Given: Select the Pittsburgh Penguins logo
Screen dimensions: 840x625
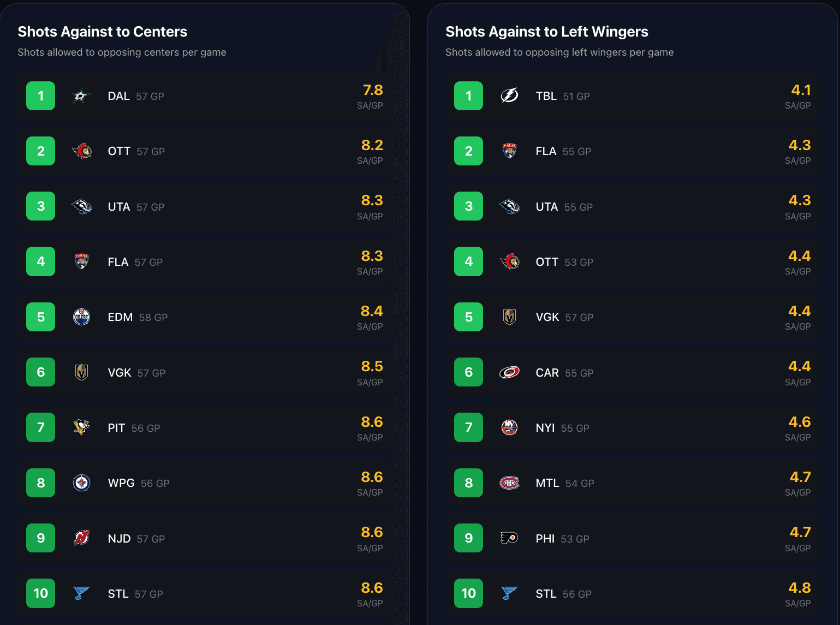Looking at the screenshot, I should pyautogui.click(x=81, y=427).
